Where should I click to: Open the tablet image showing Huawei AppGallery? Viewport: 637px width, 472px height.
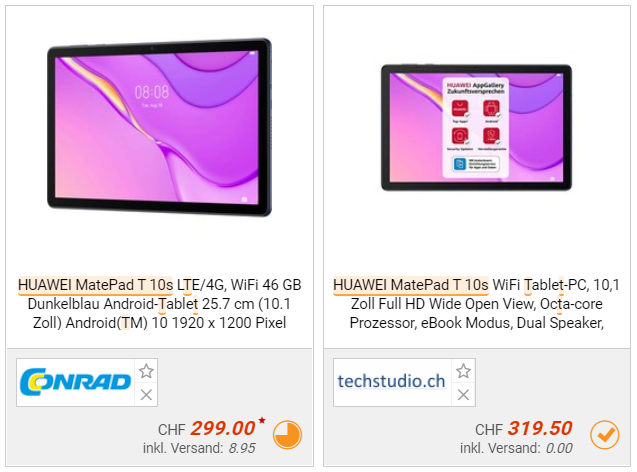[x=477, y=127]
